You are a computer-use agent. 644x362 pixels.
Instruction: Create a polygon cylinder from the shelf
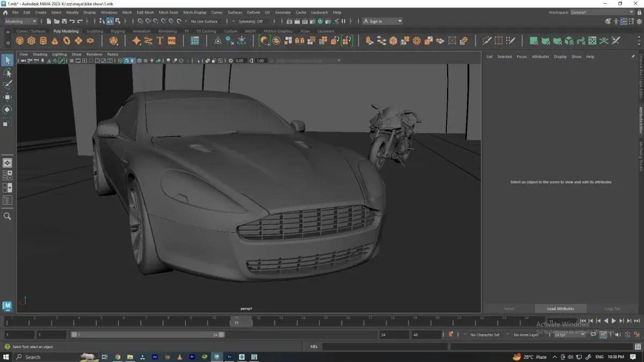point(43,41)
